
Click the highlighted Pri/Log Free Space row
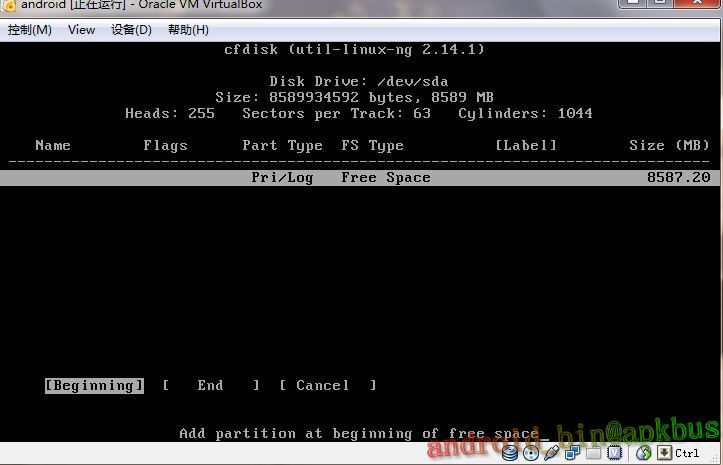pos(360,178)
